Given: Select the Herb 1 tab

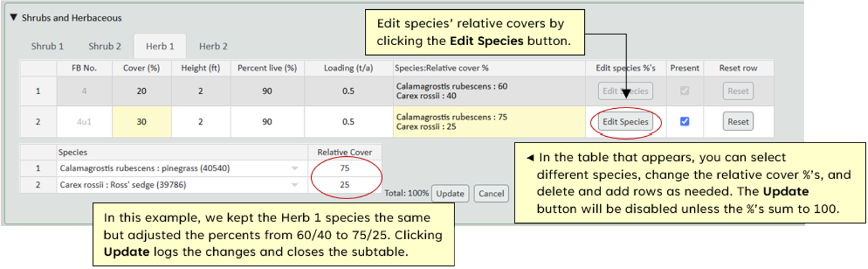Looking at the screenshot, I should point(160,46).
